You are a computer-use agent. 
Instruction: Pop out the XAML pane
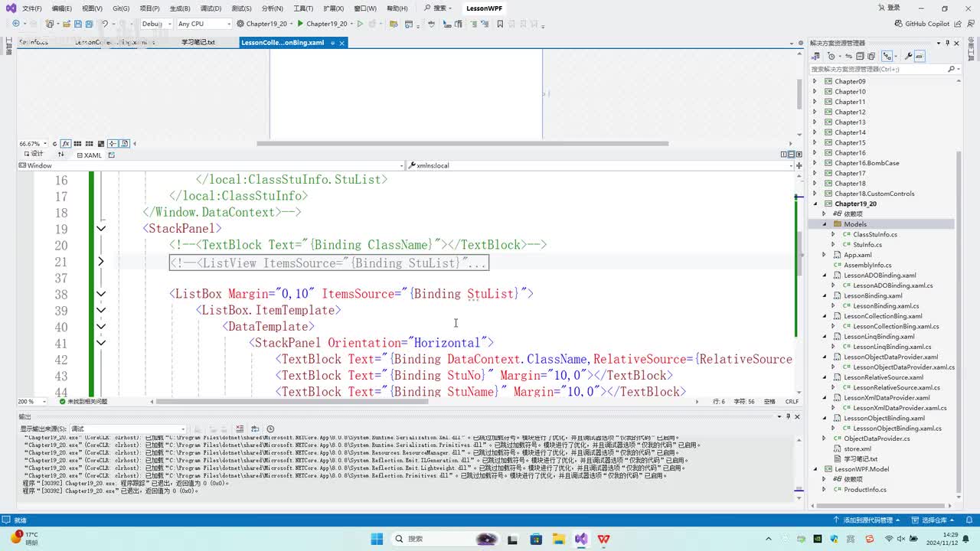[111, 155]
